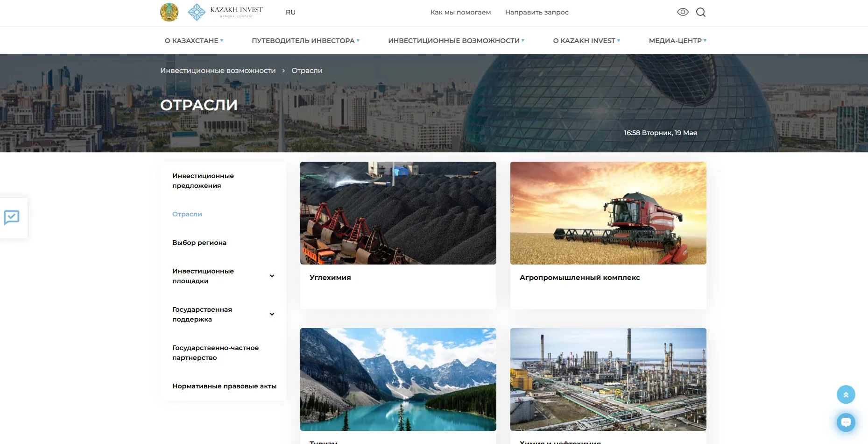This screenshot has width=868, height=444.
Task: Click the «ОТРАСЛИ» page heading
Action: [x=199, y=105]
